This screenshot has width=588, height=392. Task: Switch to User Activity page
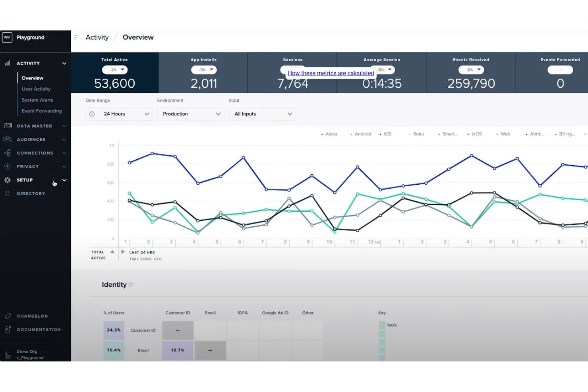point(36,89)
